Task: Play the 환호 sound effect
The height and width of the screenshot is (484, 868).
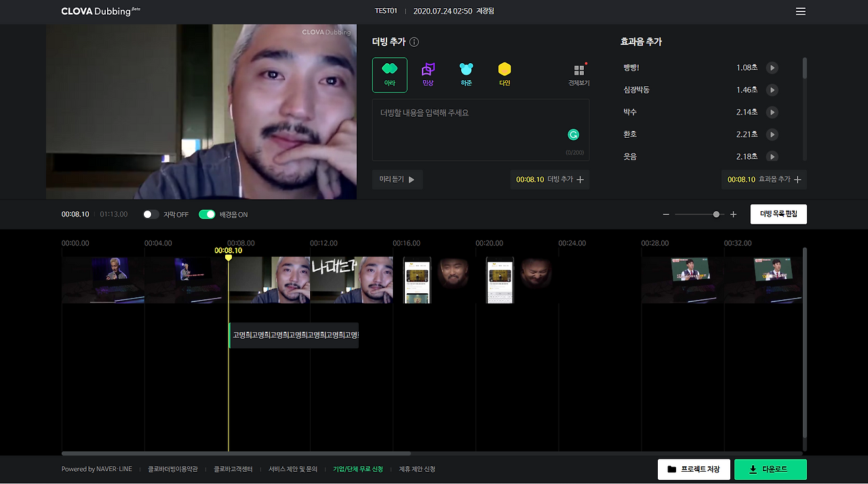Action: pos(772,135)
